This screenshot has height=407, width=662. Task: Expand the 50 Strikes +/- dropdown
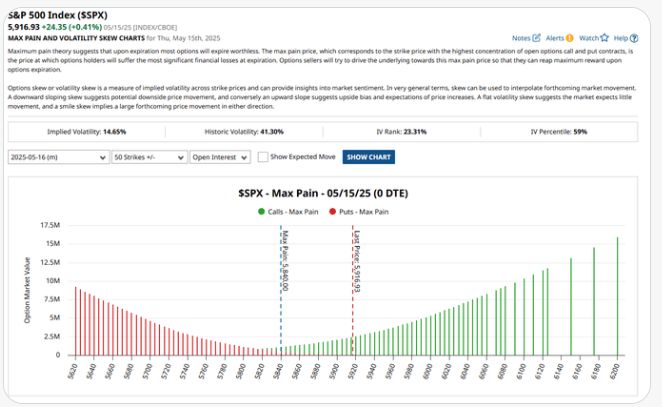pyautogui.click(x=149, y=157)
